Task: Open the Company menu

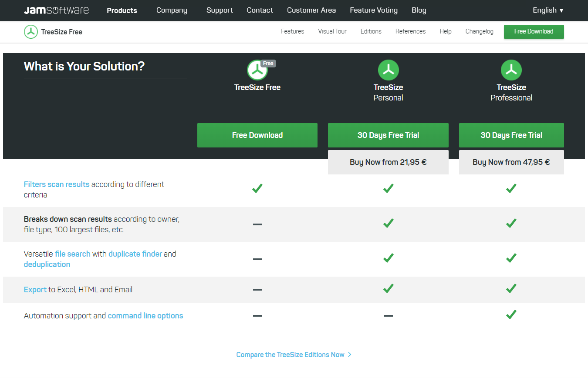Action: (172, 10)
